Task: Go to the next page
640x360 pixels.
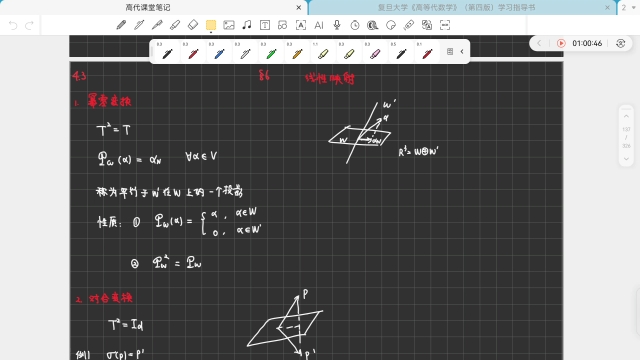Action: click(x=626, y=159)
